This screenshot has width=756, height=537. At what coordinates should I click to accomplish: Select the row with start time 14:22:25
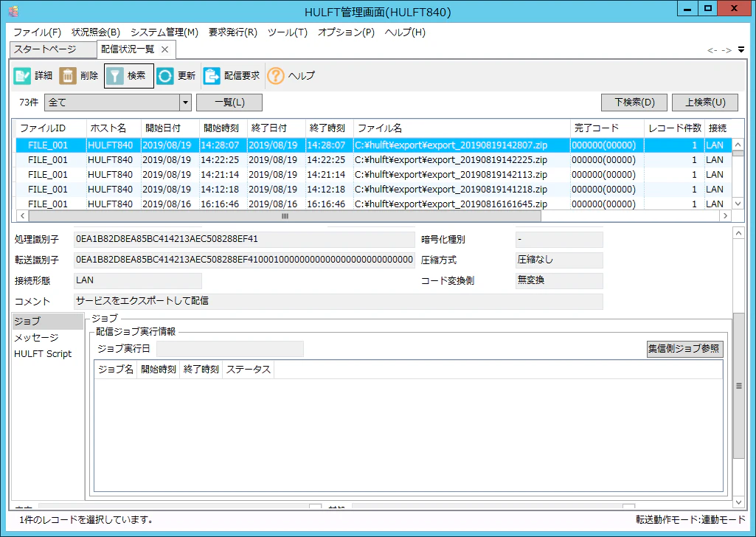[x=374, y=160]
